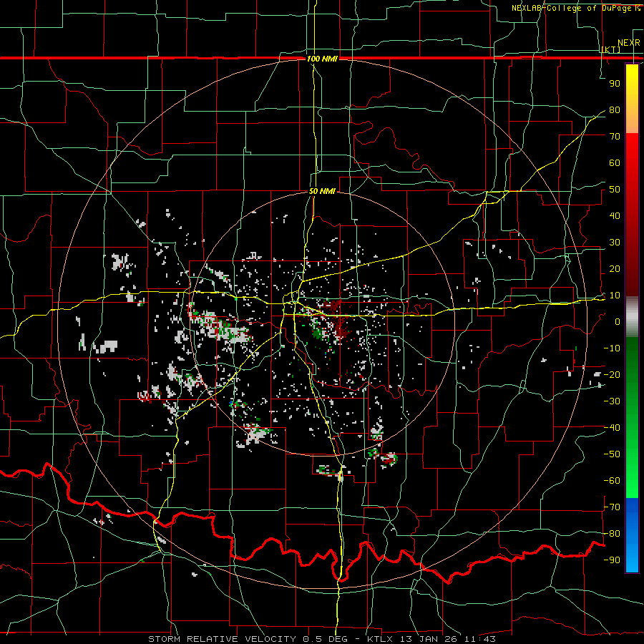Click the -50 value on velocity scale
This screenshot has height=644, width=644.
point(612,454)
